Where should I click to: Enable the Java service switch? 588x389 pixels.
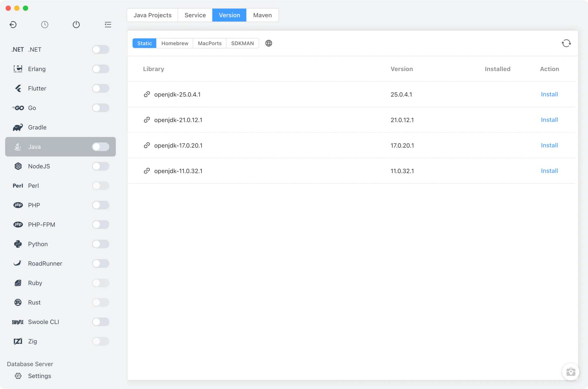pyautogui.click(x=100, y=147)
